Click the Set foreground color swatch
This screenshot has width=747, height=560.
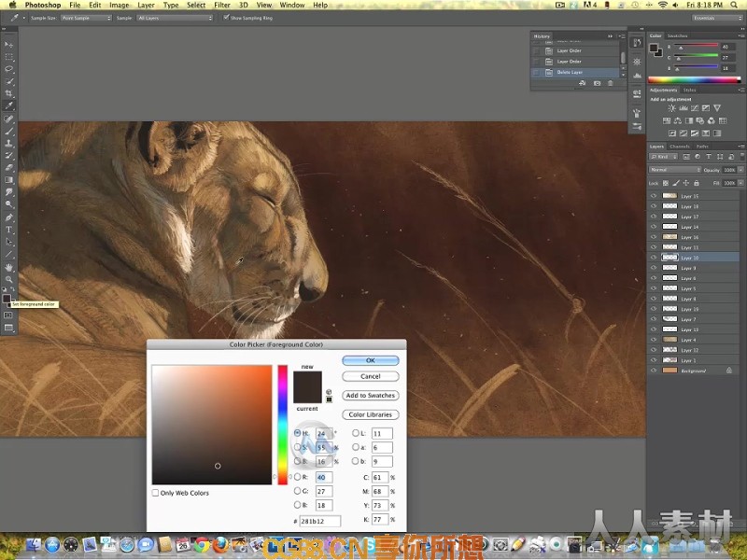point(7,299)
